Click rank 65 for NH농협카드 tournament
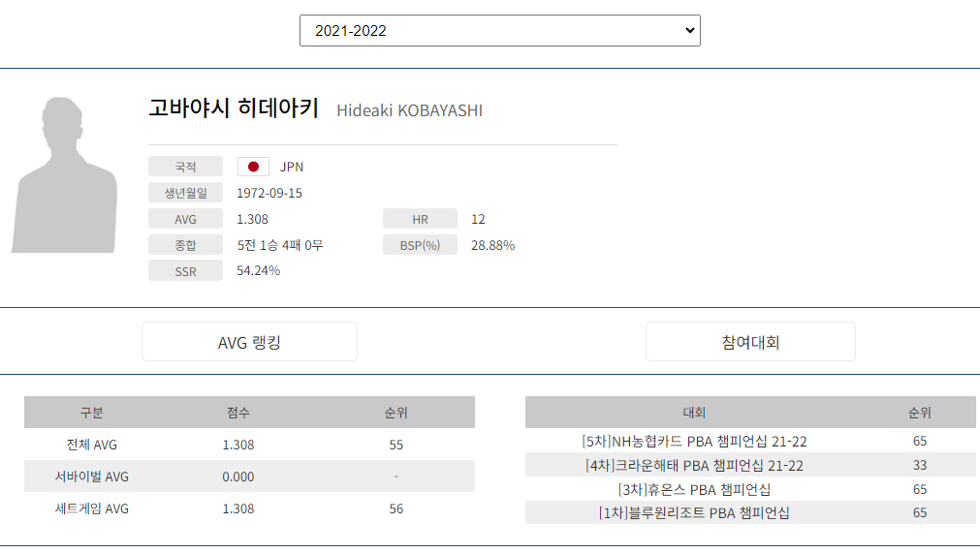The width and height of the screenshot is (980, 554). pyautogui.click(x=919, y=441)
